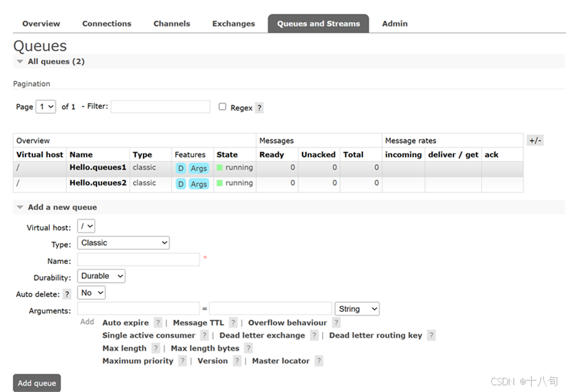Viewport: 566px width, 392px height.
Task: Click the Auto expire argument link
Action: point(125,323)
